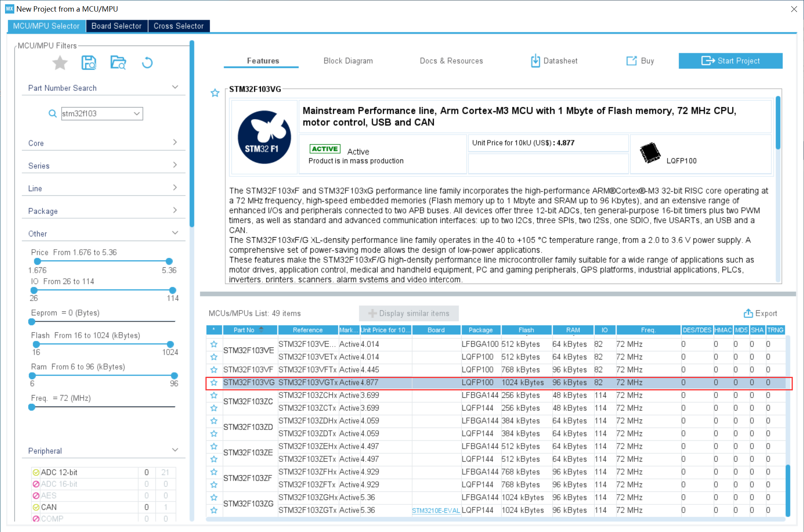Open the STM3210E-EVAL board link
This screenshot has height=532, width=804.
pyautogui.click(x=436, y=511)
